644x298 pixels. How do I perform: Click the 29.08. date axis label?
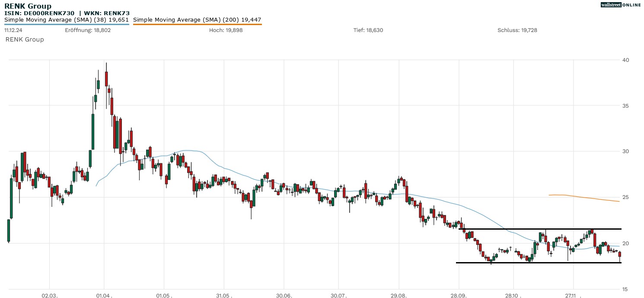tap(399, 295)
